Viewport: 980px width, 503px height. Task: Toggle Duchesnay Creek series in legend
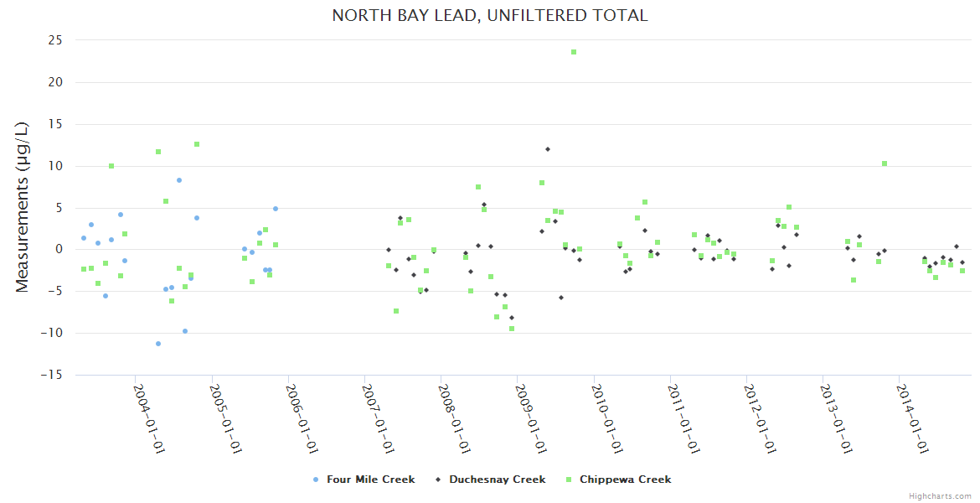click(497, 480)
